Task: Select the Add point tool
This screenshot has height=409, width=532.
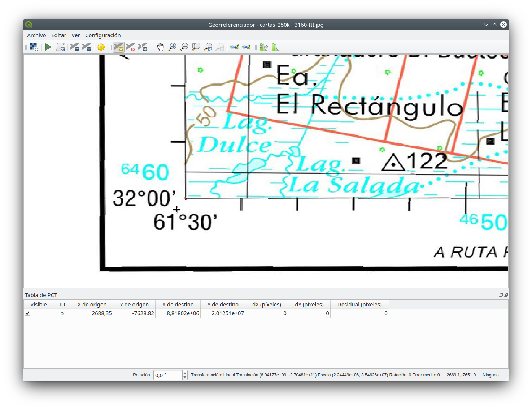Action: (x=119, y=47)
